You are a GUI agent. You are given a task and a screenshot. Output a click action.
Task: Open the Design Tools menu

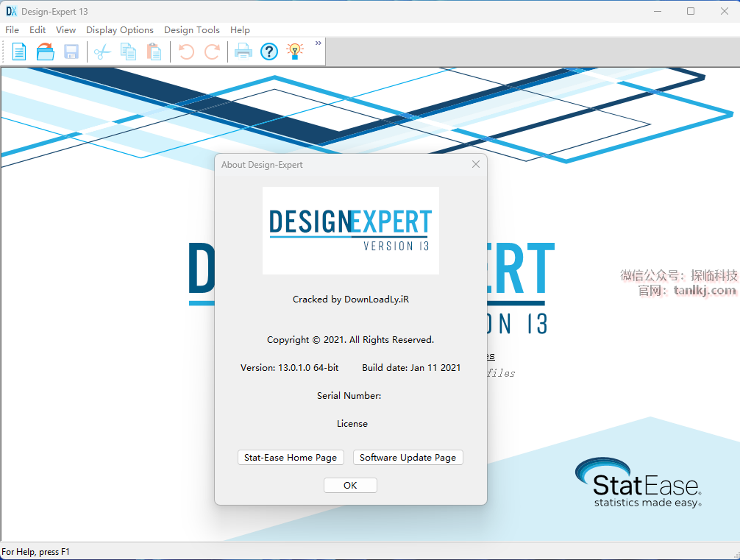(192, 30)
